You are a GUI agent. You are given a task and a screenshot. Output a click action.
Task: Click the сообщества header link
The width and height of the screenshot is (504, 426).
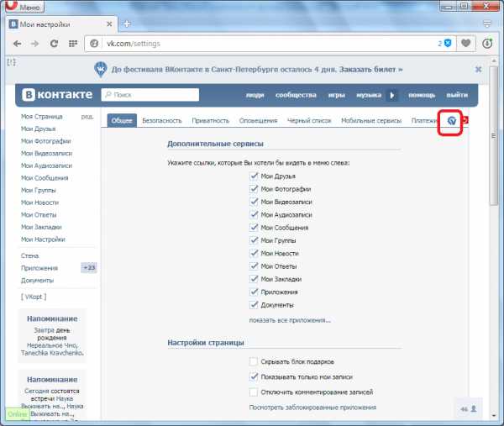[x=296, y=95]
